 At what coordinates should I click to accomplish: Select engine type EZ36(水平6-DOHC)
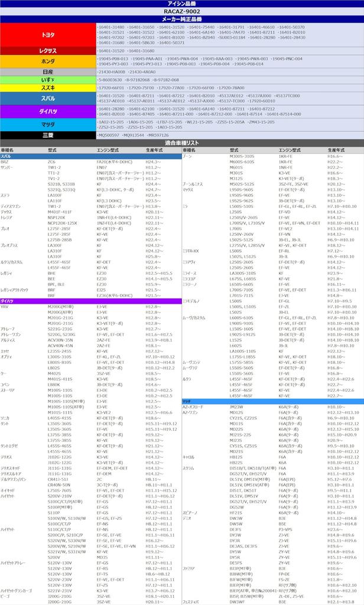(114, 295)
